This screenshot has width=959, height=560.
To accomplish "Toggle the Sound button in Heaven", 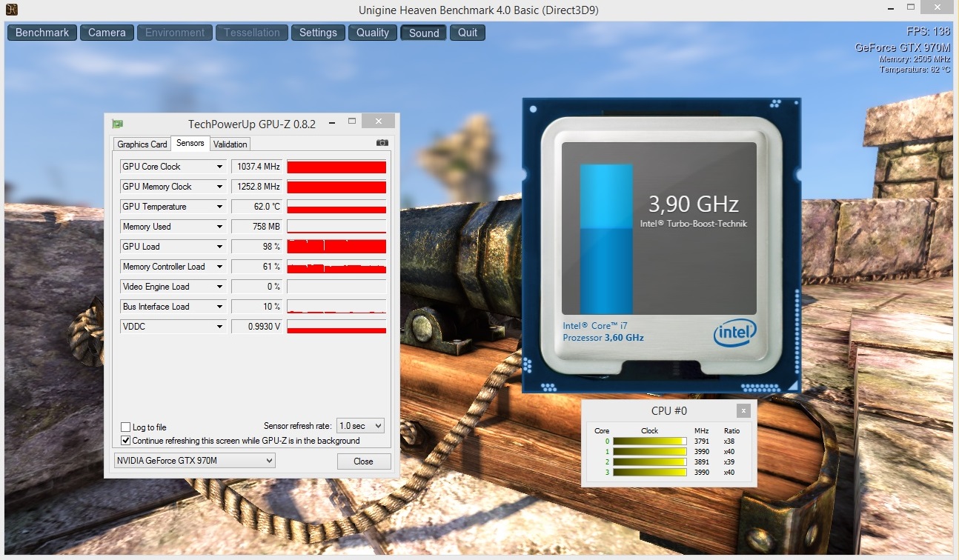I will 424,33.
